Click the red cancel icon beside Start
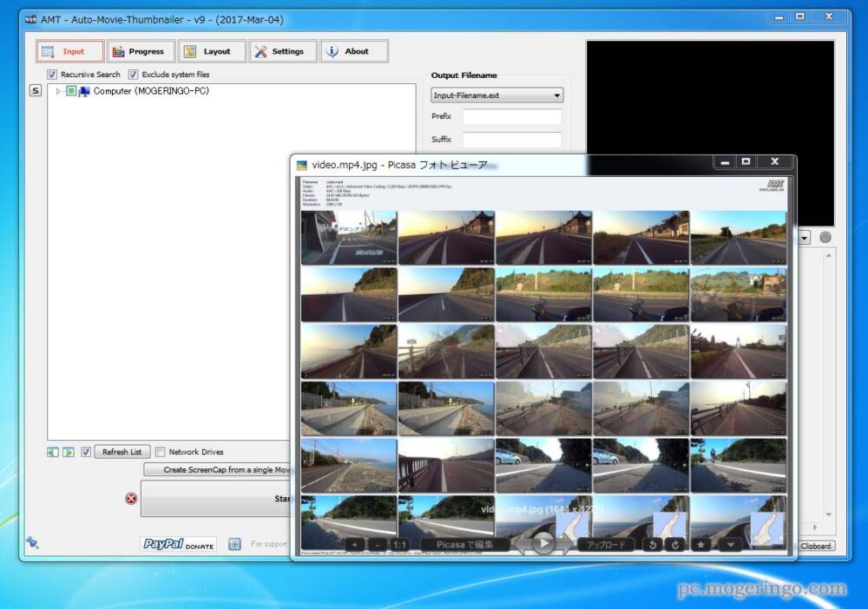This screenshot has width=868, height=609. tap(131, 498)
